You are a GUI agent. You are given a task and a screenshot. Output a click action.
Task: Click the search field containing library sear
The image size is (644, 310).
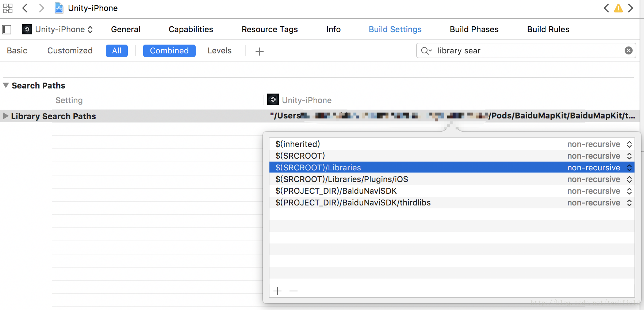[526, 50]
